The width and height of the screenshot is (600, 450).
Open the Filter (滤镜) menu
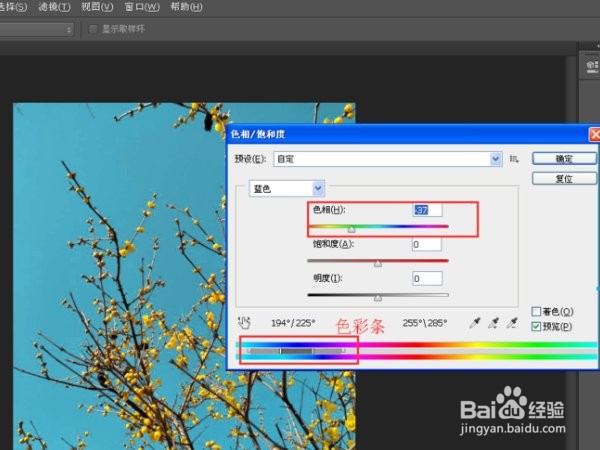click(x=54, y=7)
